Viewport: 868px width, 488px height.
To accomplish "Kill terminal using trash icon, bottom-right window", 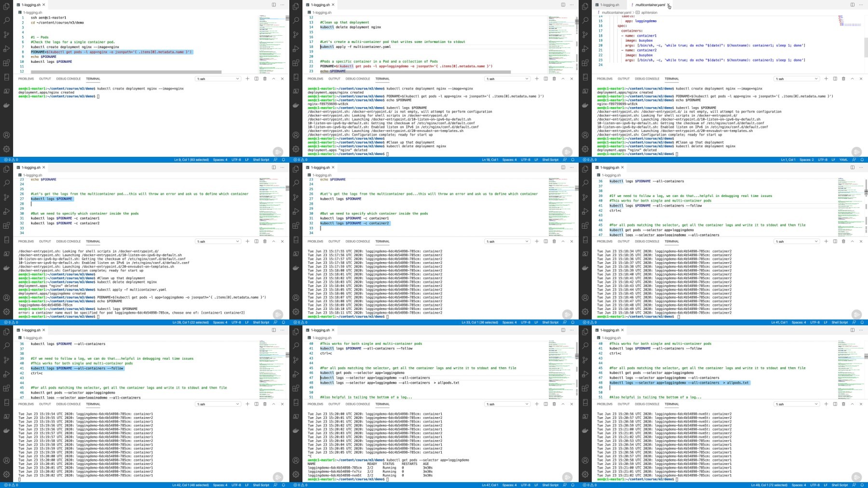I will 843,404.
